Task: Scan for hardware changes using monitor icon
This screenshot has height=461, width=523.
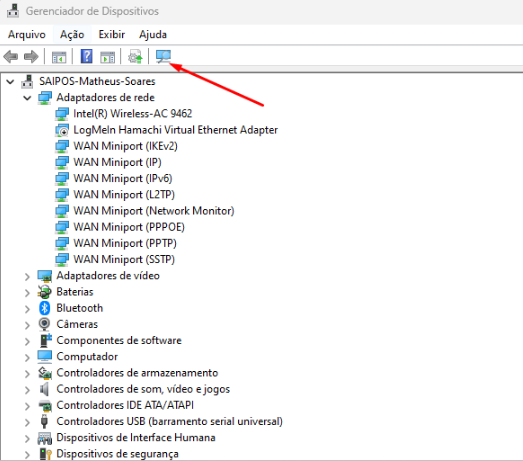Action: 163,56
